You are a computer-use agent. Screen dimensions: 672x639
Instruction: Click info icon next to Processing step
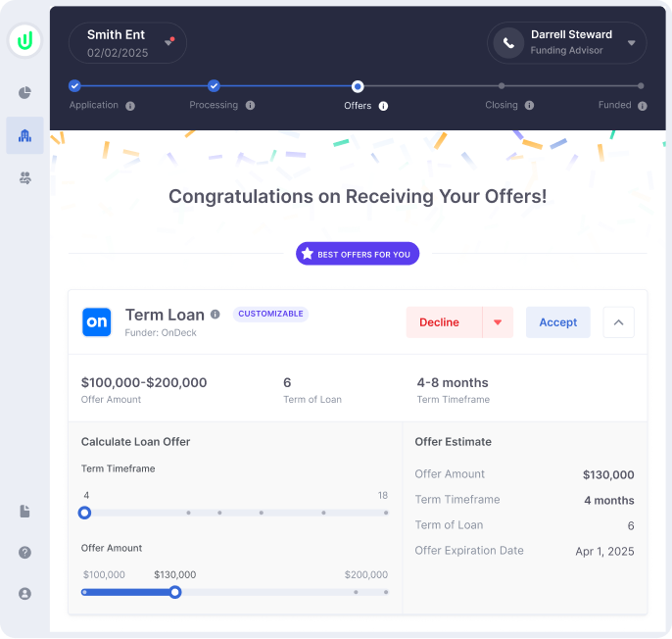pyautogui.click(x=251, y=105)
